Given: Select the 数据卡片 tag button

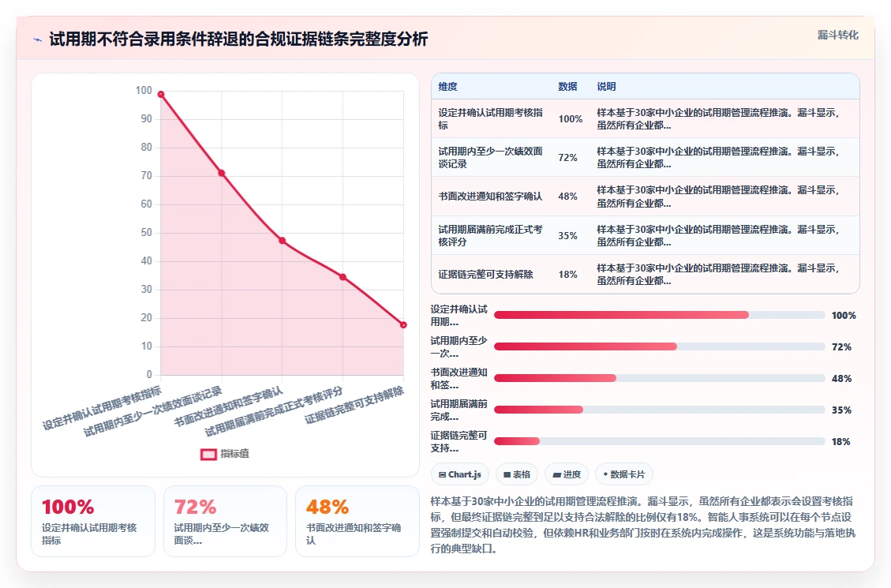Looking at the screenshot, I should coord(623,474).
